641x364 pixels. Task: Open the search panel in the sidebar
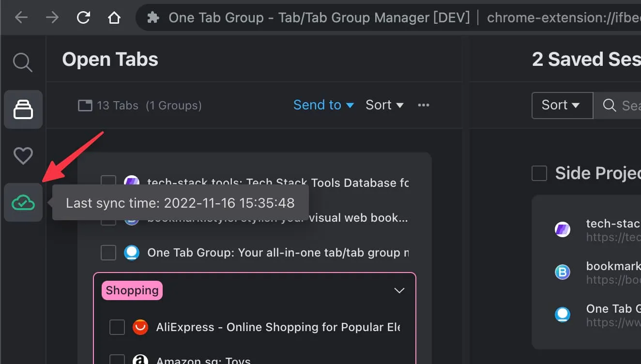(22, 62)
